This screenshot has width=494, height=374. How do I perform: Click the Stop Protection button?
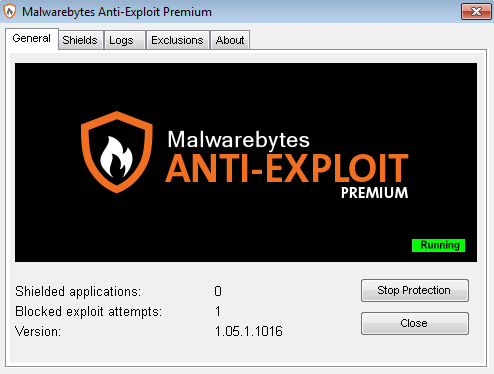415,290
